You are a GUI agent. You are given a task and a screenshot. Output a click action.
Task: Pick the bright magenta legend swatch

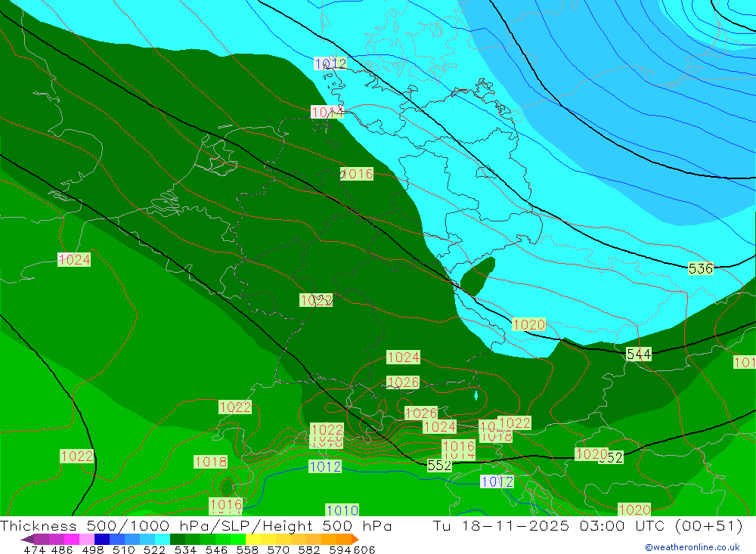tap(70, 539)
